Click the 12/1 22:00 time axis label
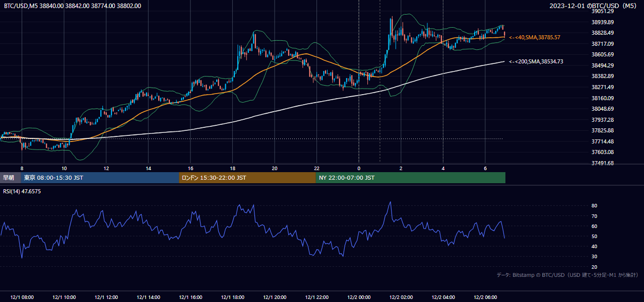644x302 pixels. (x=316, y=297)
